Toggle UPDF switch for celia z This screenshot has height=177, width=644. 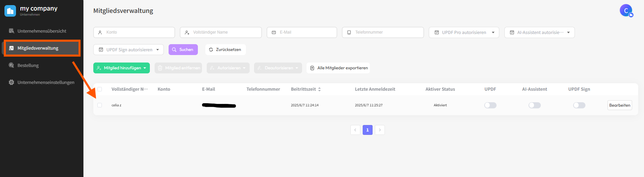tap(490, 105)
